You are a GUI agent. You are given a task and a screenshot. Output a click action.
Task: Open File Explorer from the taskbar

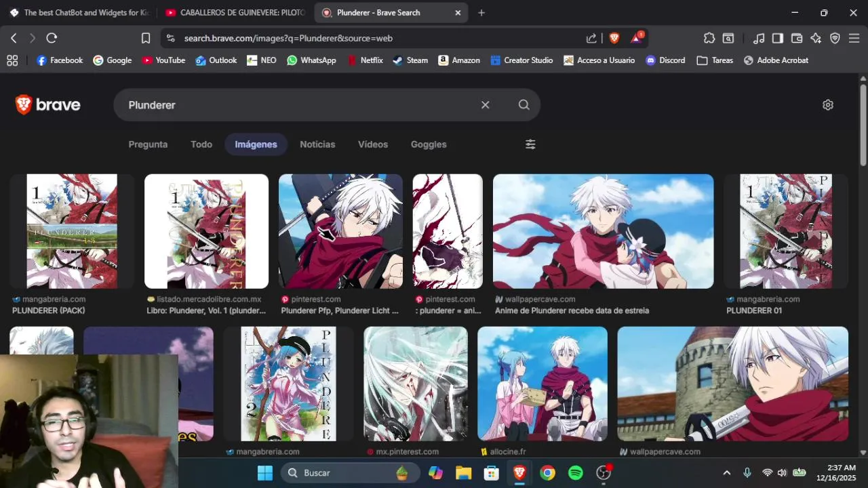coord(463,473)
